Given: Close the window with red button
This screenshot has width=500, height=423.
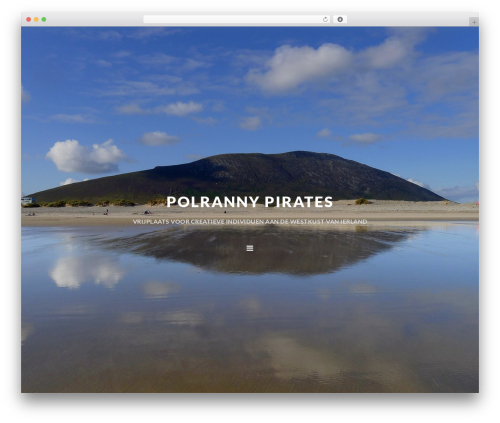Looking at the screenshot, I should click(x=29, y=19).
